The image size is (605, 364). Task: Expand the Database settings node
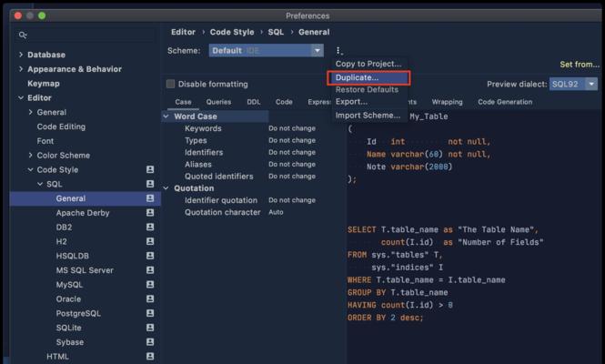tap(21, 55)
